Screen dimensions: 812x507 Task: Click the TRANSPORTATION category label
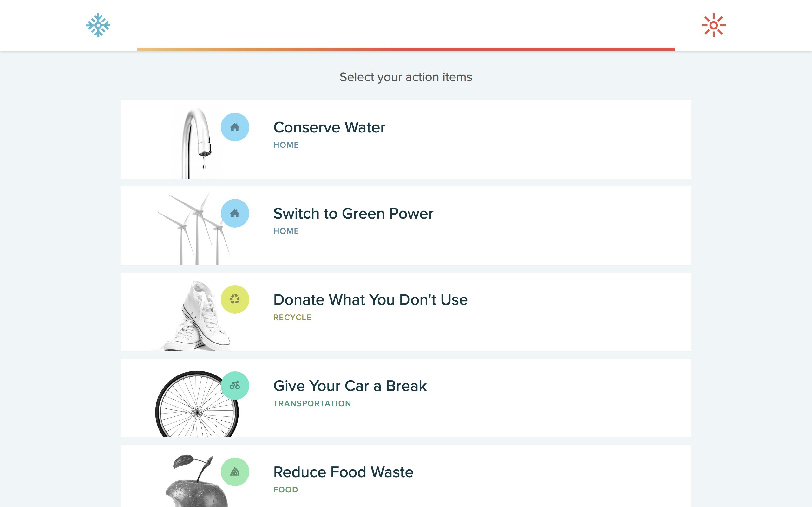pos(312,403)
